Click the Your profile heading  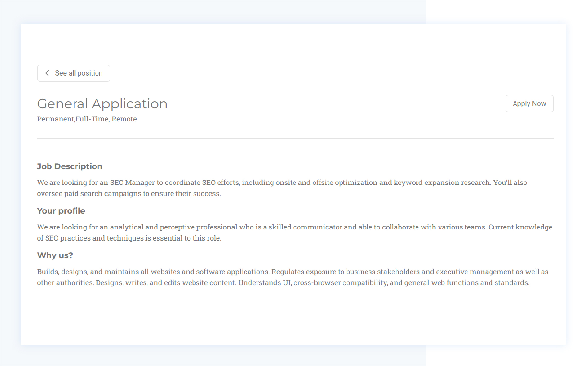pos(61,211)
